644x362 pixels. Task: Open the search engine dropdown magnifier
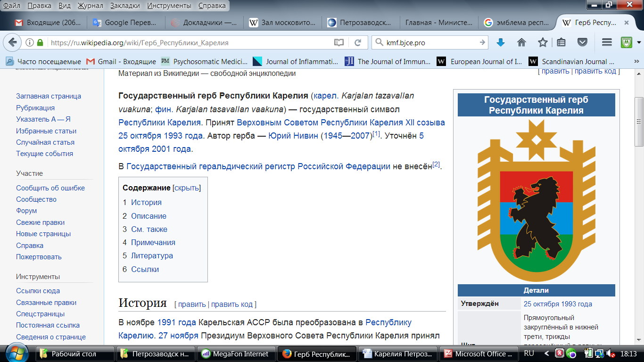click(x=379, y=42)
